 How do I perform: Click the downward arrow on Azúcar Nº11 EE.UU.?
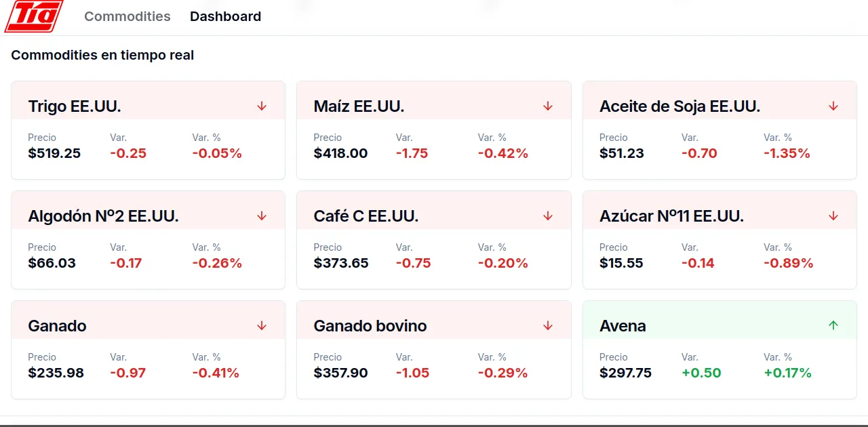click(833, 216)
